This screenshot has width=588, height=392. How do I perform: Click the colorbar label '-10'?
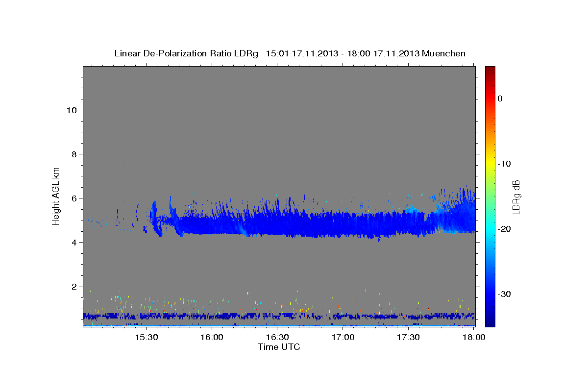pos(504,164)
